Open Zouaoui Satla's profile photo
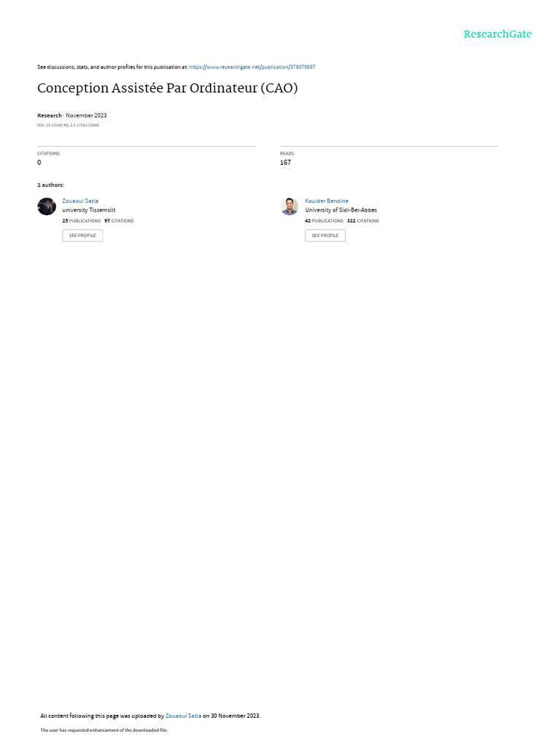The width and height of the screenshot is (560, 747). coord(47,206)
